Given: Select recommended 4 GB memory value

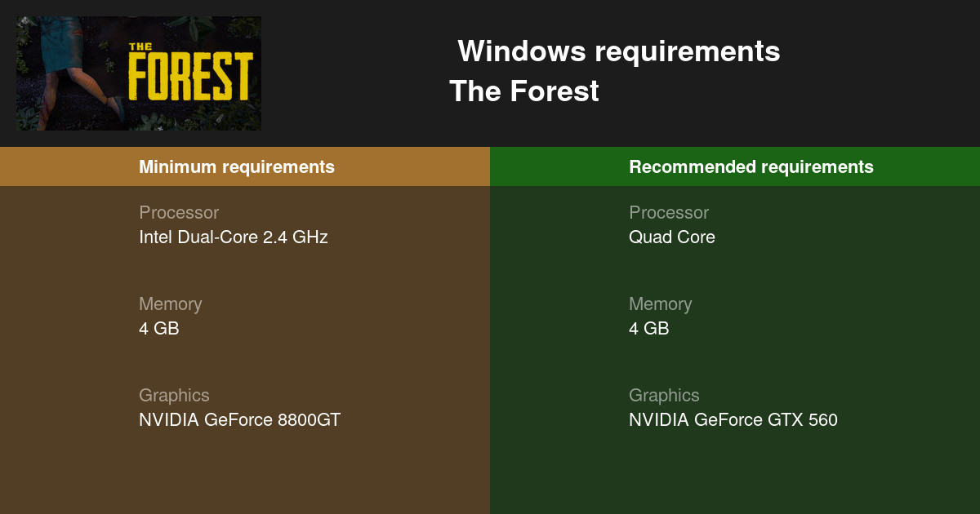Looking at the screenshot, I should click(x=649, y=329).
